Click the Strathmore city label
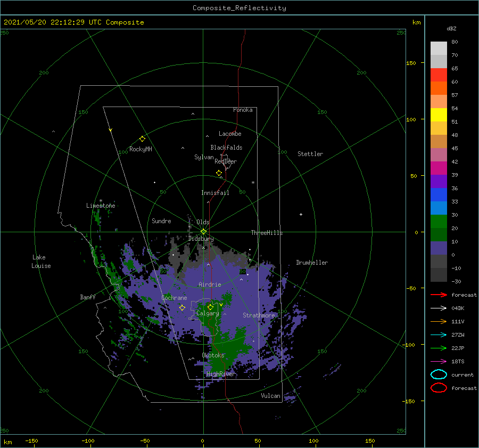The width and height of the screenshot is (479, 448). [x=259, y=315]
